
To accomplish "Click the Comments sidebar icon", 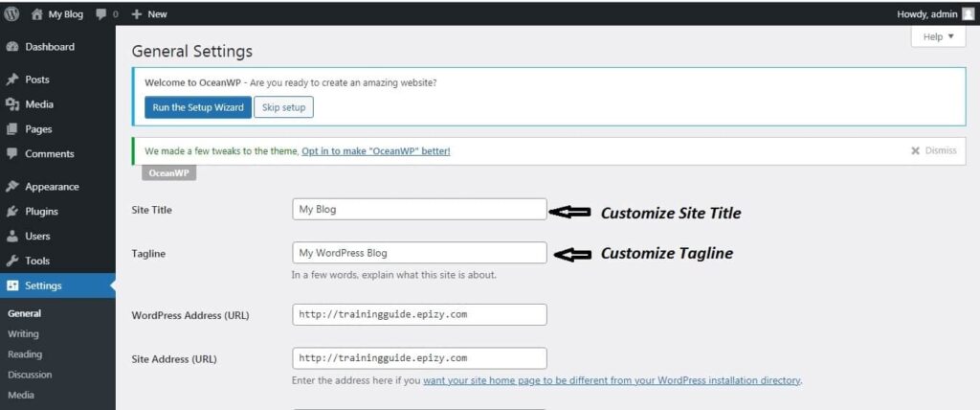I will [x=11, y=154].
